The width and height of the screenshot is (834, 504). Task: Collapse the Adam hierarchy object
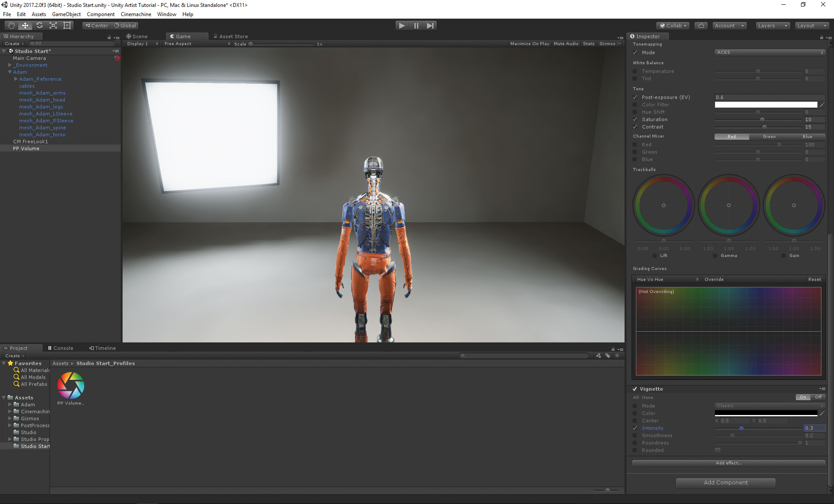point(10,72)
